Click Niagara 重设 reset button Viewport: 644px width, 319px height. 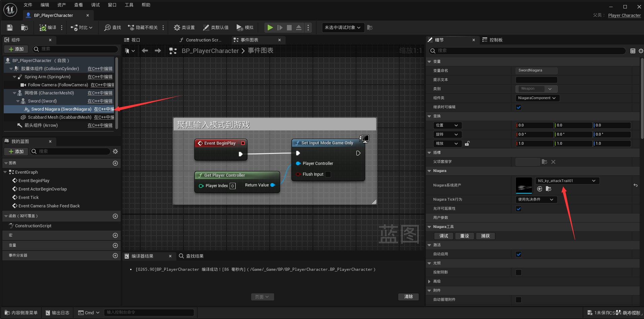465,236
